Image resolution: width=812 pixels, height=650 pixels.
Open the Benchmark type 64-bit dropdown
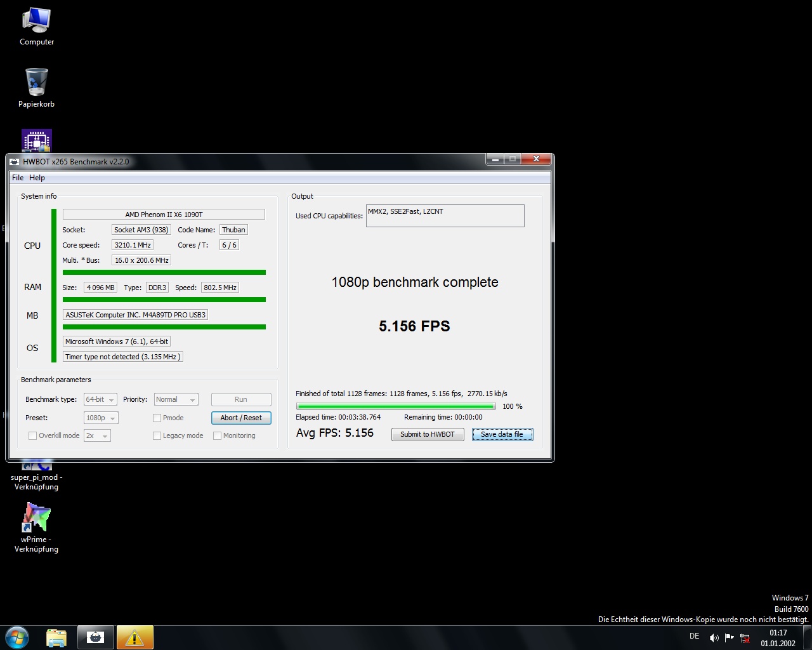pos(100,399)
